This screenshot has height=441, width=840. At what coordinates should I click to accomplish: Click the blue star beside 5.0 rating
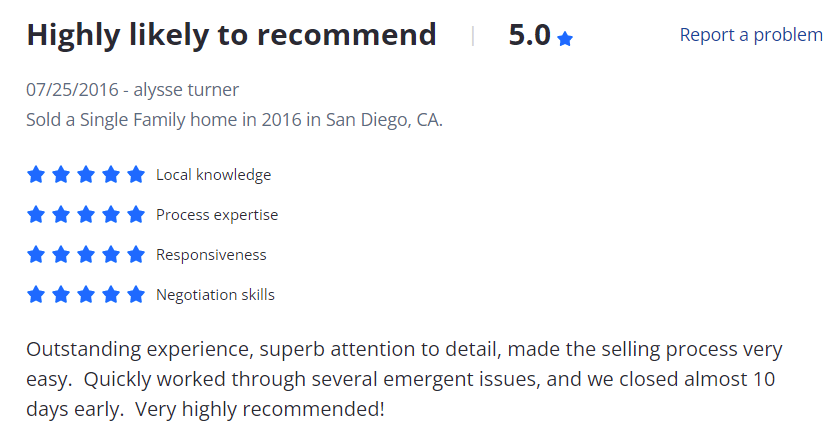point(565,39)
